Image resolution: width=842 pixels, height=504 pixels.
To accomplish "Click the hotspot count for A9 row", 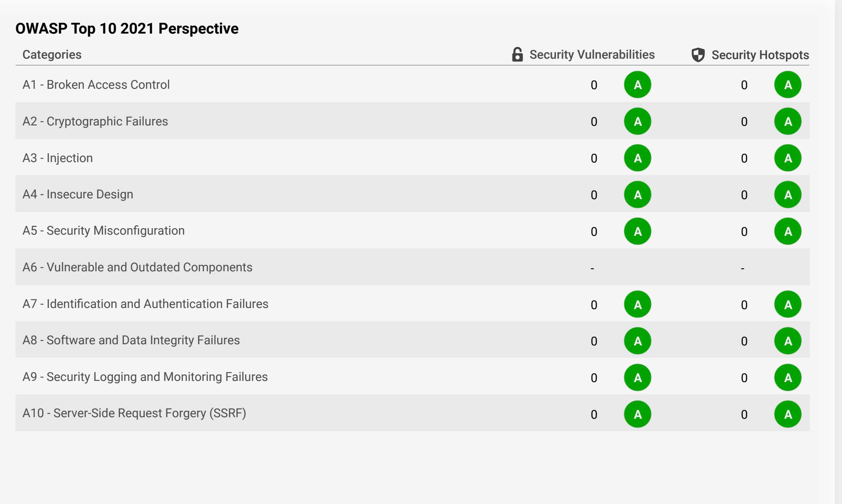I will pos(743,377).
